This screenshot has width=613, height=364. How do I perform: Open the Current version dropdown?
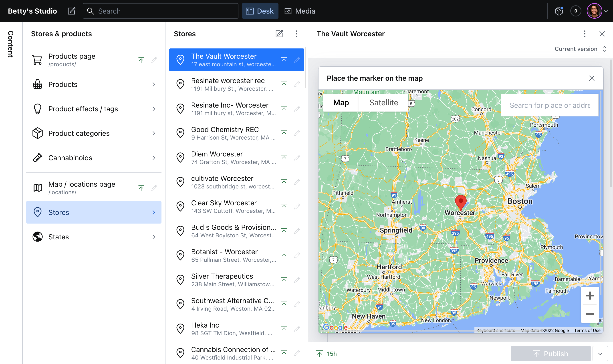(x=580, y=49)
